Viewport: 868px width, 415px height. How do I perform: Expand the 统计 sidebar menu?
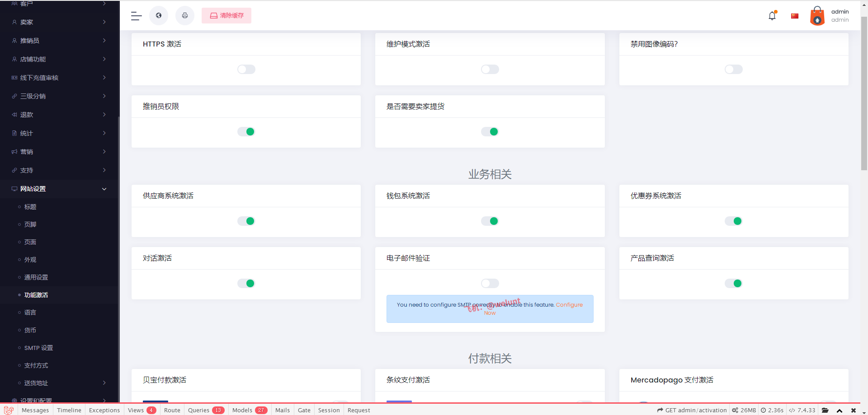click(x=59, y=133)
